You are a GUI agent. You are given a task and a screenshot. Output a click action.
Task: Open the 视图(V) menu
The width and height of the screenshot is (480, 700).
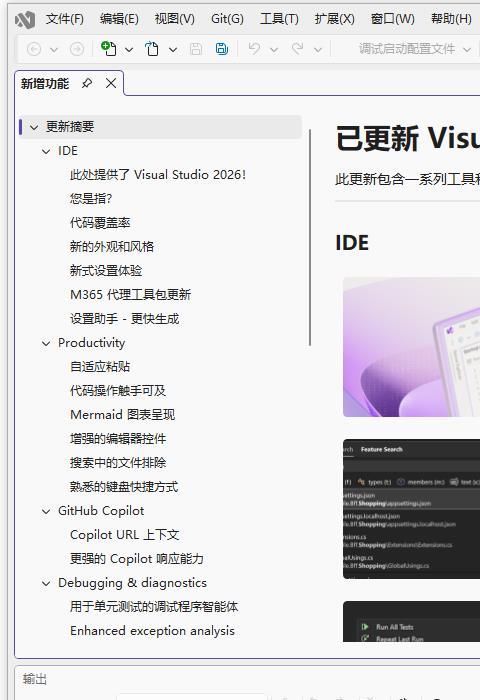click(x=175, y=19)
